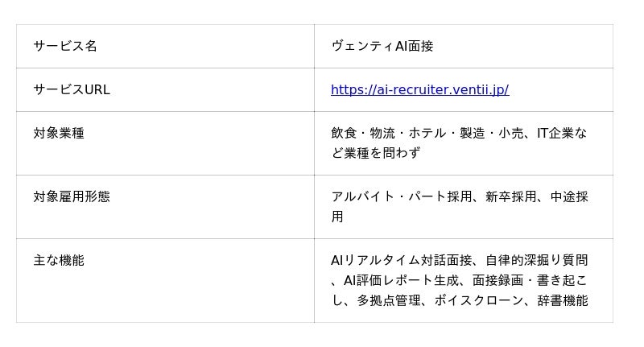Image resolution: width=644 pixels, height=347 pixels.
Task: Click the 対象雇用形態 label cell
Action: (72, 196)
